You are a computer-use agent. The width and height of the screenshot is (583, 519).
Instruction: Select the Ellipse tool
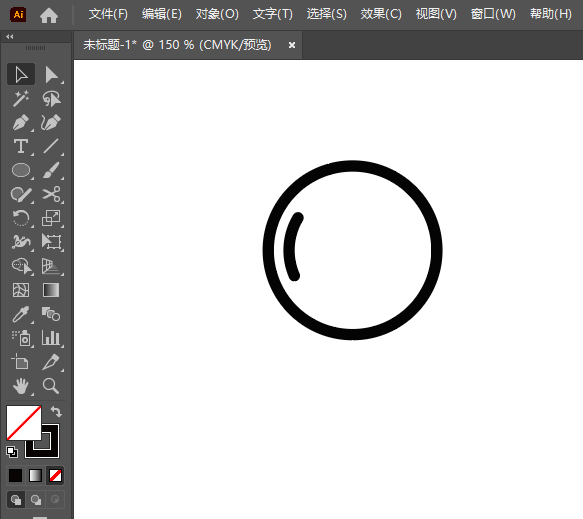[x=21, y=170]
